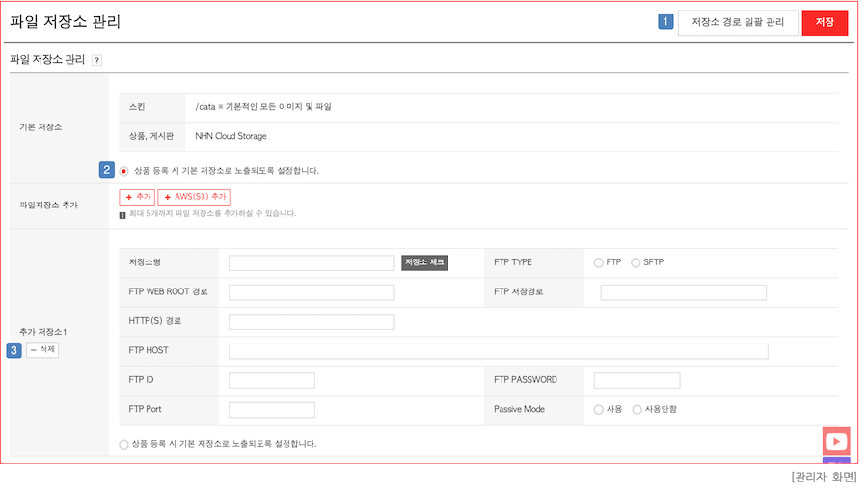This screenshot has height=495, width=868.
Task: Select the FTP type radio button
Action: click(x=599, y=262)
